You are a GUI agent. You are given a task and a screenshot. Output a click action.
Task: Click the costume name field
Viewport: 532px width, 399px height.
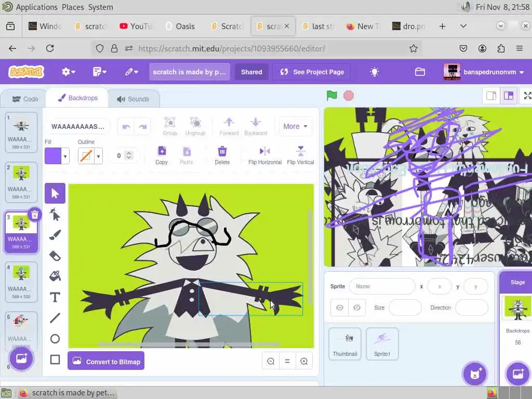[x=78, y=127]
